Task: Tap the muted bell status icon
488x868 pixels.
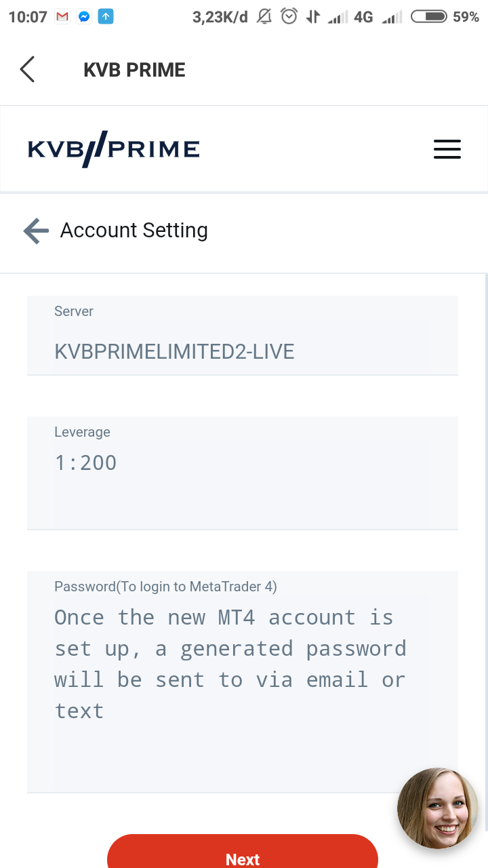Action: [x=265, y=16]
